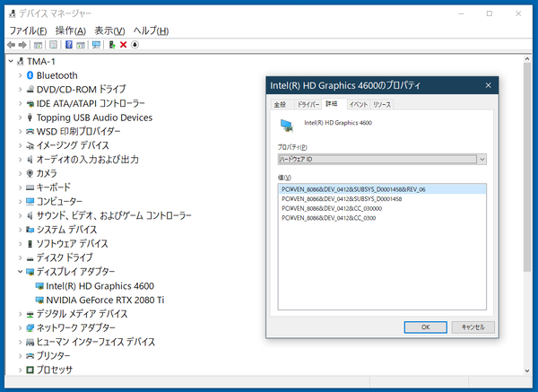This screenshot has height=392, width=538.
Task: Click the Forward arrow toolbar icon
Action: click(x=22, y=45)
